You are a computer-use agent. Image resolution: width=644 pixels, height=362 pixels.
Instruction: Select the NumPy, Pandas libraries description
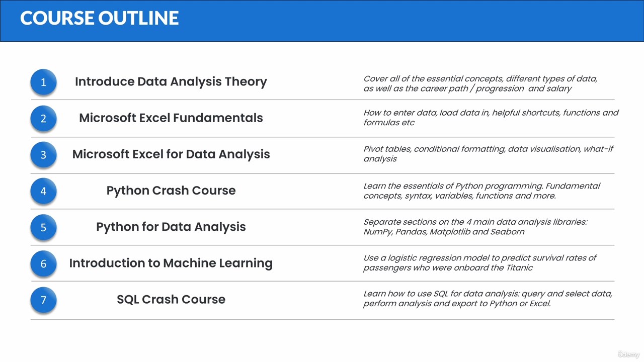click(x=475, y=227)
